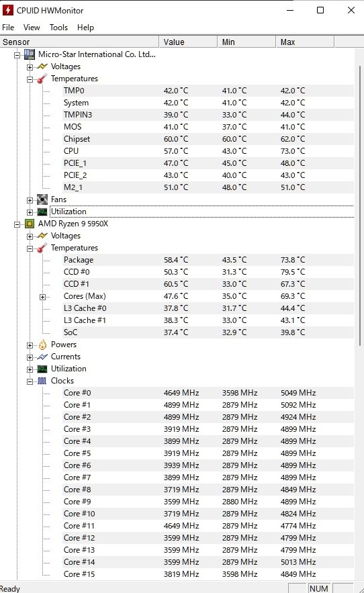This screenshot has width=364, height=593.
Task: Select the PCIE_1 row
Action: point(208,163)
